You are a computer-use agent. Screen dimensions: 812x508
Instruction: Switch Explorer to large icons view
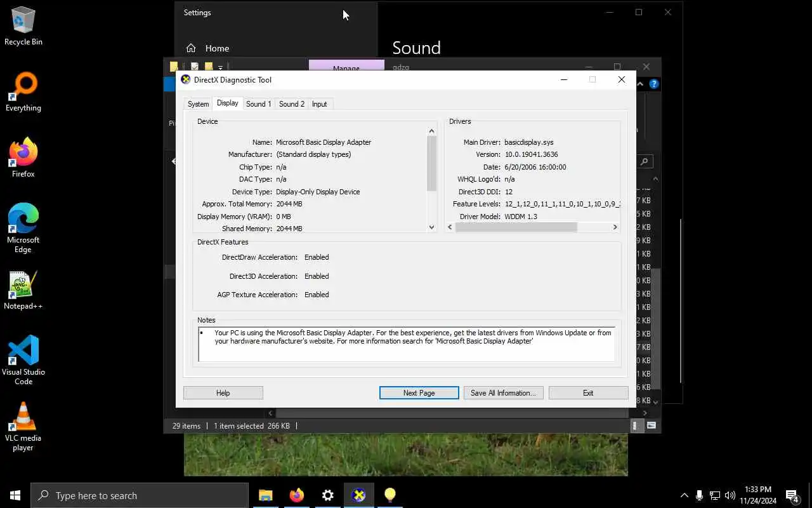[652, 425]
